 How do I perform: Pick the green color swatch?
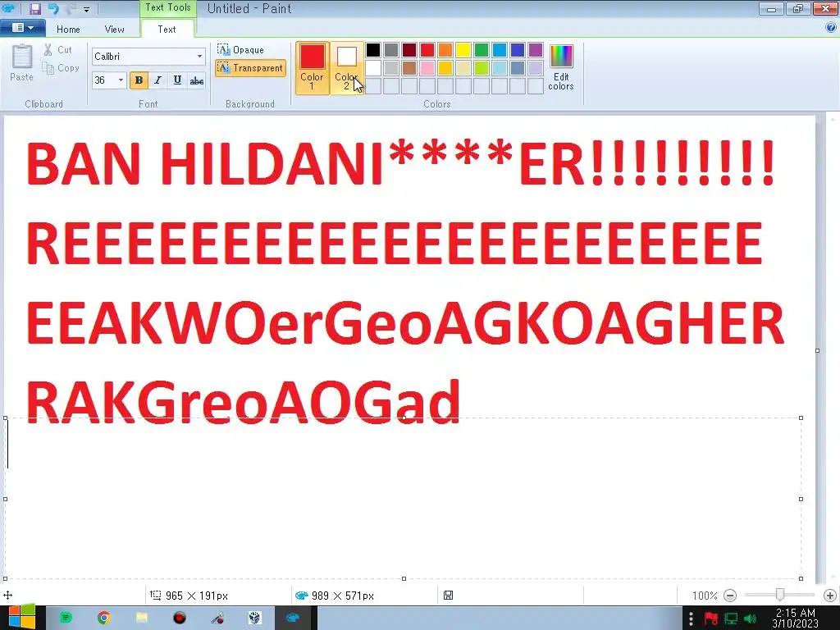click(481, 50)
